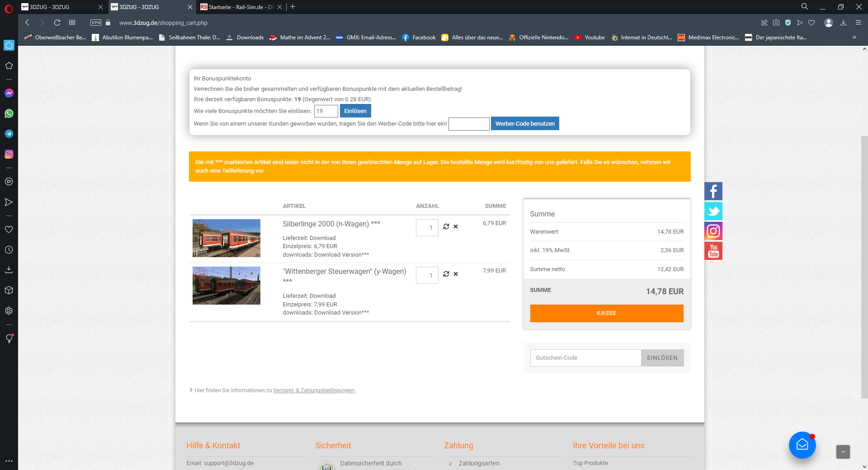The height and width of the screenshot is (470, 868).
Task: Open the Silberlinge 2000 (n-Wagen) product link
Action: [x=331, y=224]
